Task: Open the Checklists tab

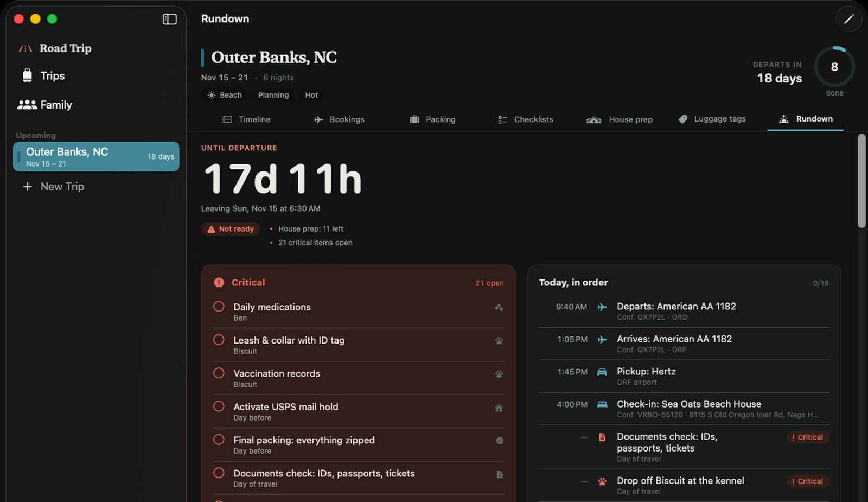Action: [525, 119]
